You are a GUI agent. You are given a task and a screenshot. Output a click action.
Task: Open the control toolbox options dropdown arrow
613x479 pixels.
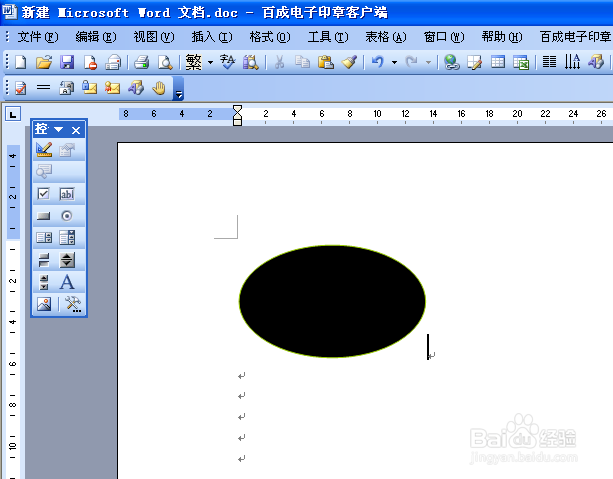tap(59, 129)
